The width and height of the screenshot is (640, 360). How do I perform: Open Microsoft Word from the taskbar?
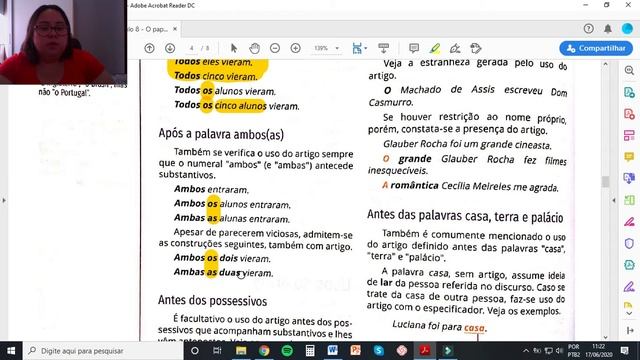click(333, 351)
